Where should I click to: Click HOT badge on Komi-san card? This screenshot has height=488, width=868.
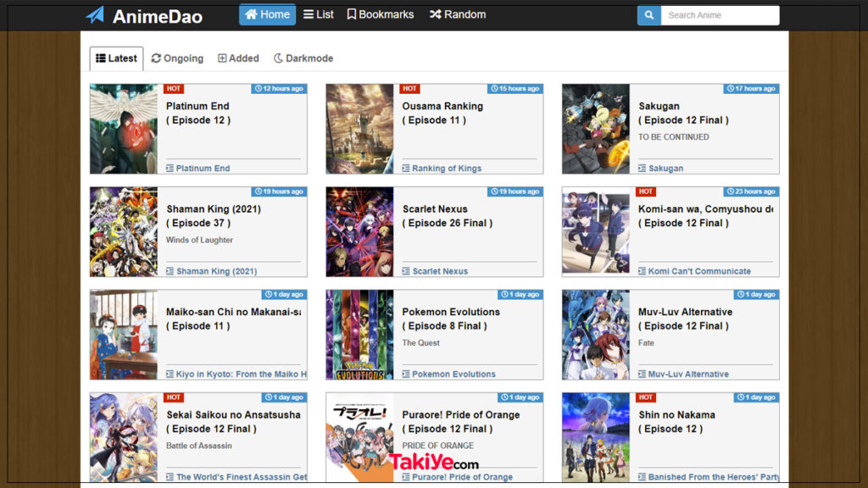[x=645, y=191]
